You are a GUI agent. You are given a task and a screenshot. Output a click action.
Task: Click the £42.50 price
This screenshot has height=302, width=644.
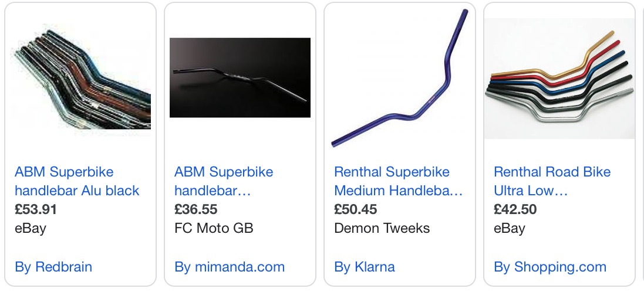(515, 209)
